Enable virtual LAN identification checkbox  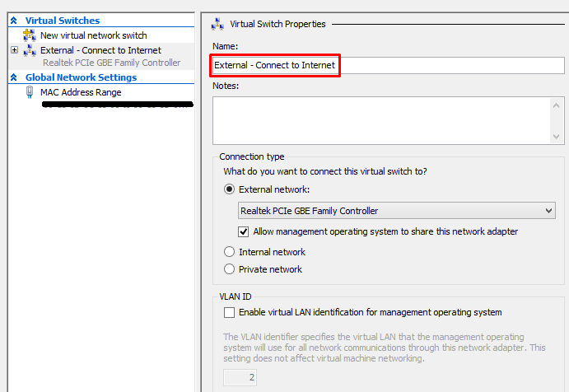229,313
